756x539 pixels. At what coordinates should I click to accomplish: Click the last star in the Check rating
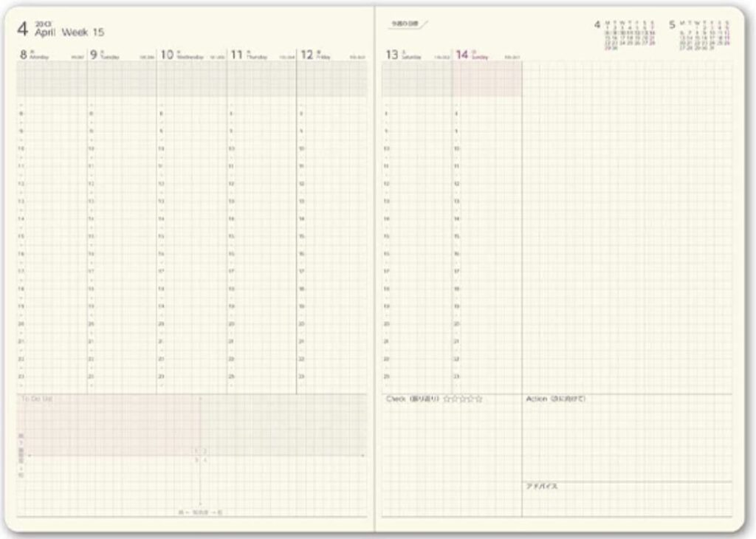pyautogui.click(x=479, y=399)
